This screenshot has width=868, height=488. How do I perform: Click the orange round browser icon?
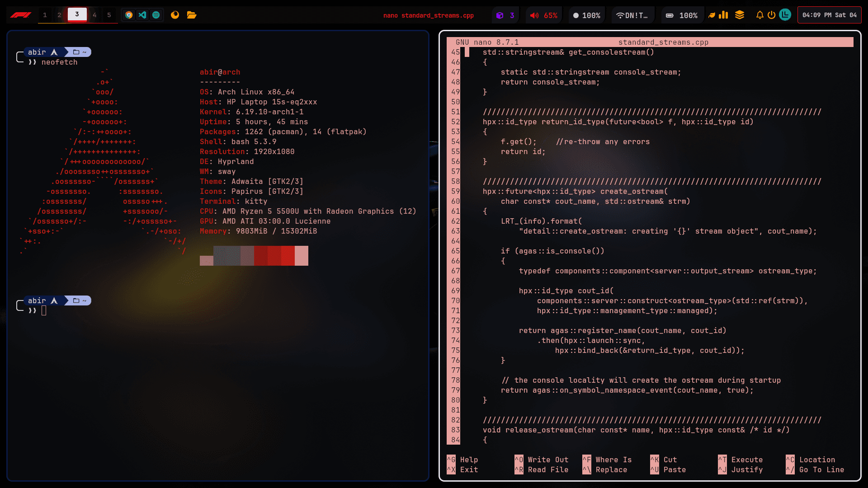[175, 15]
